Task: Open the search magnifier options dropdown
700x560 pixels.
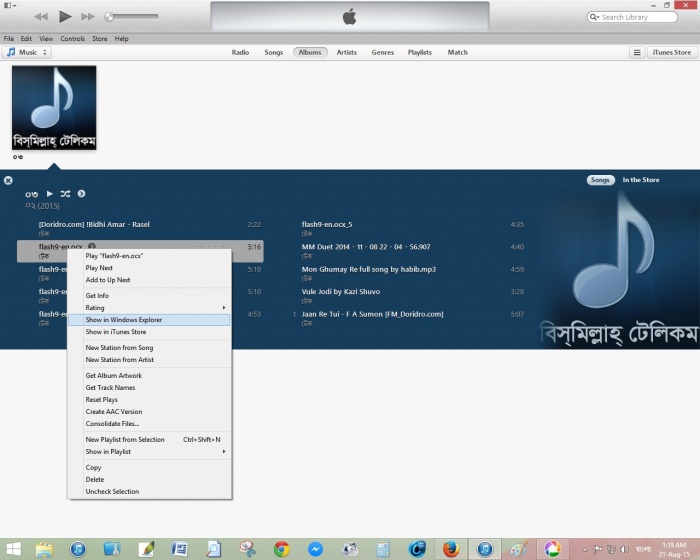Action: 594,17
